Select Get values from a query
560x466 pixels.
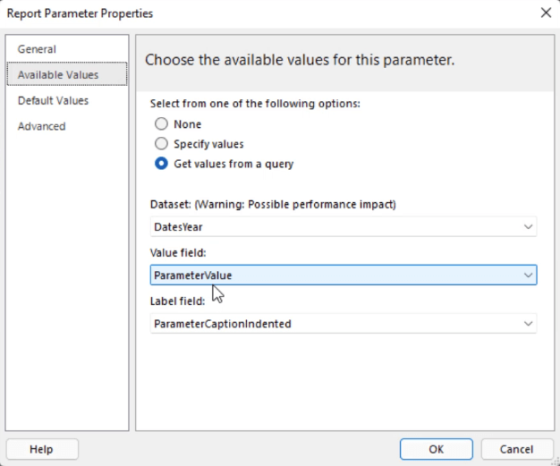click(x=161, y=164)
